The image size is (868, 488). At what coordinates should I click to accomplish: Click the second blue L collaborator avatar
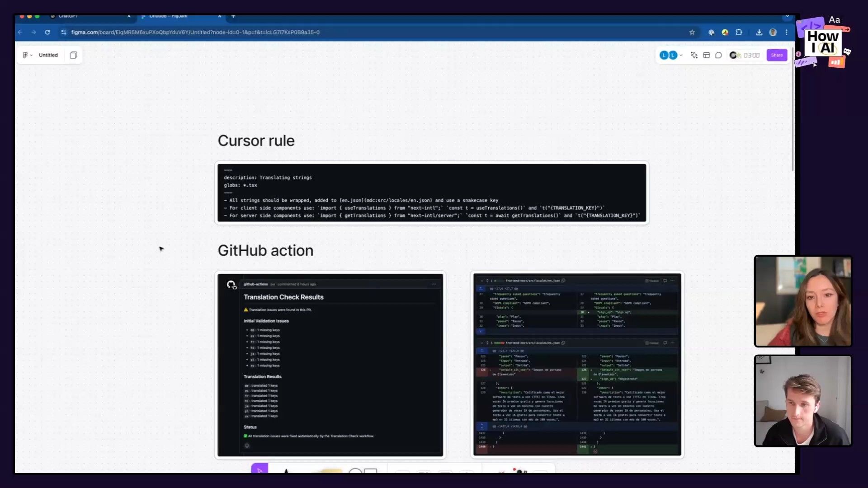[673, 55]
